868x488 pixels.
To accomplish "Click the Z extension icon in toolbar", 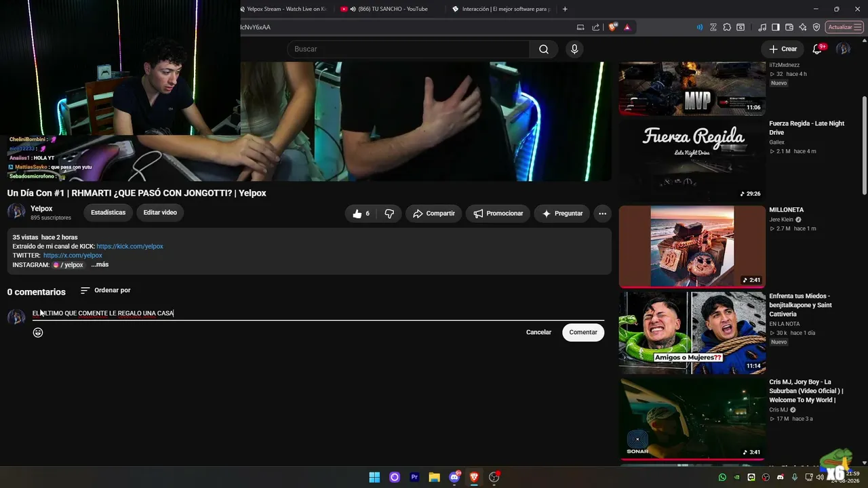I will tap(713, 27).
